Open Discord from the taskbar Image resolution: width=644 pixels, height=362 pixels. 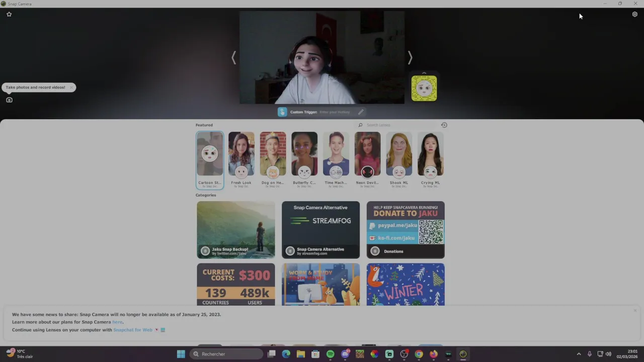(x=345, y=354)
